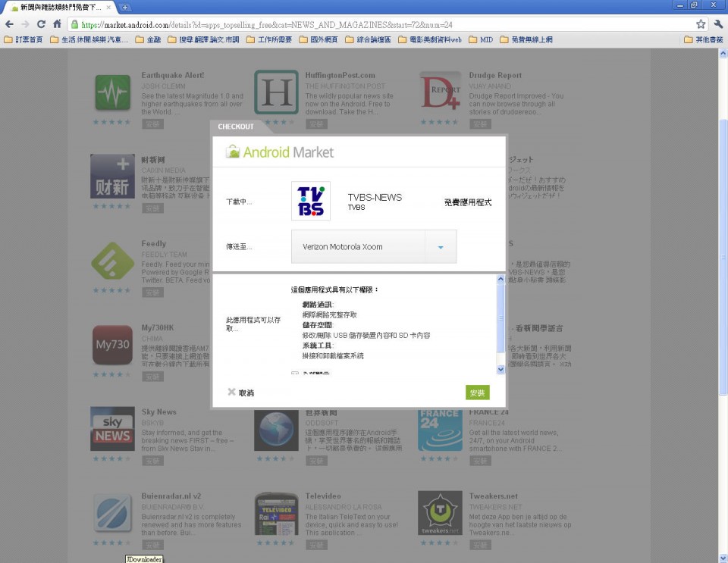Open the Televideo title link
This screenshot has height=563, width=728.
click(x=323, y=496)
